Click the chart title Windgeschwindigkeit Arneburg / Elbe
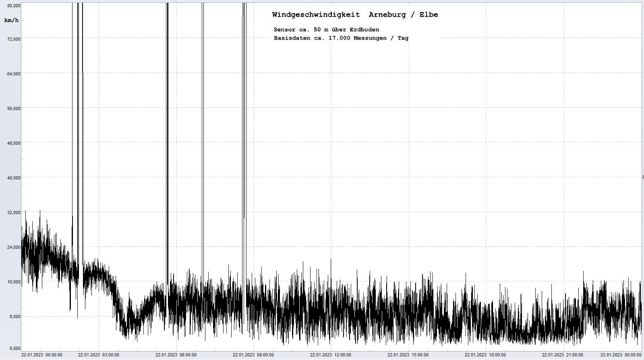The width and height of the screenshot is (644, 360). pyautogui.click(x=355, y=15)
